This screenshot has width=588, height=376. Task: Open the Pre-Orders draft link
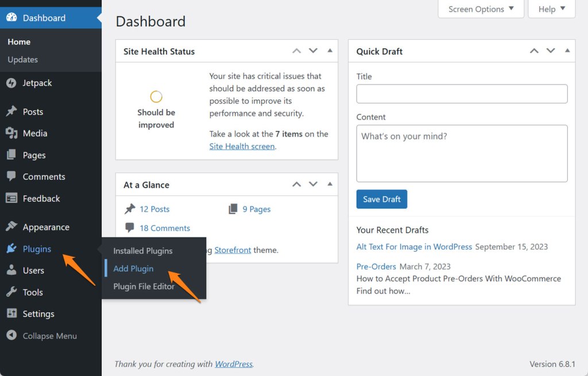point(376,266)
